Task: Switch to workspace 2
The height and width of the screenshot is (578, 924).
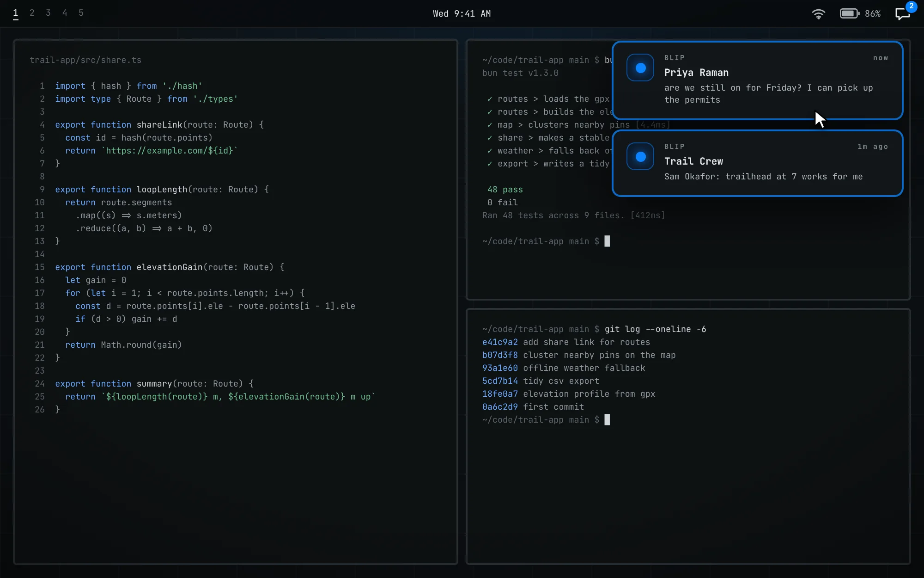Action: pos(32,13)
